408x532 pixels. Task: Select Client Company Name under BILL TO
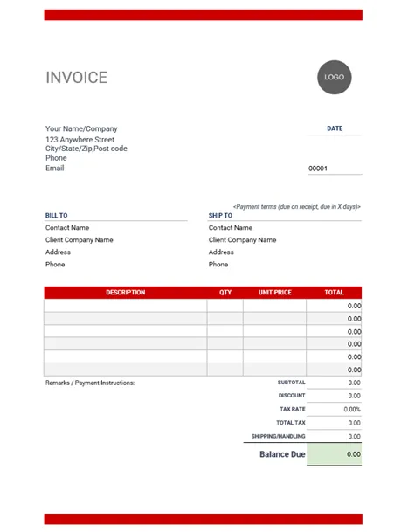80,240
